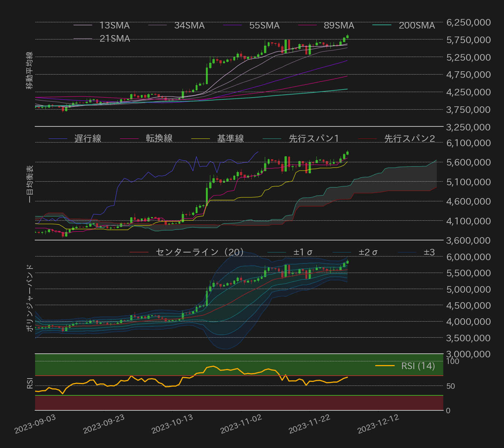Toggle the 55SMA legend entry
The width and height of the screenshot is (504, 448).
(x=264, y=26)
